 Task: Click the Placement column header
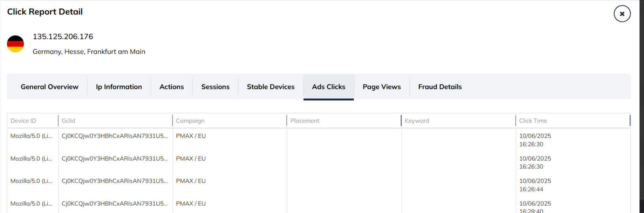click(x=305, y=121)
